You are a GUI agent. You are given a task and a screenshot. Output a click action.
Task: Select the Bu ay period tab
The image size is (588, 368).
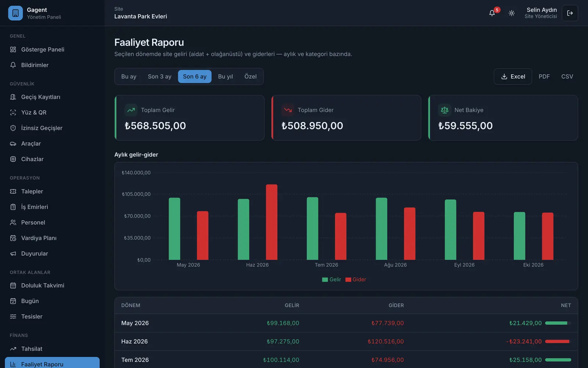point(129,77)
